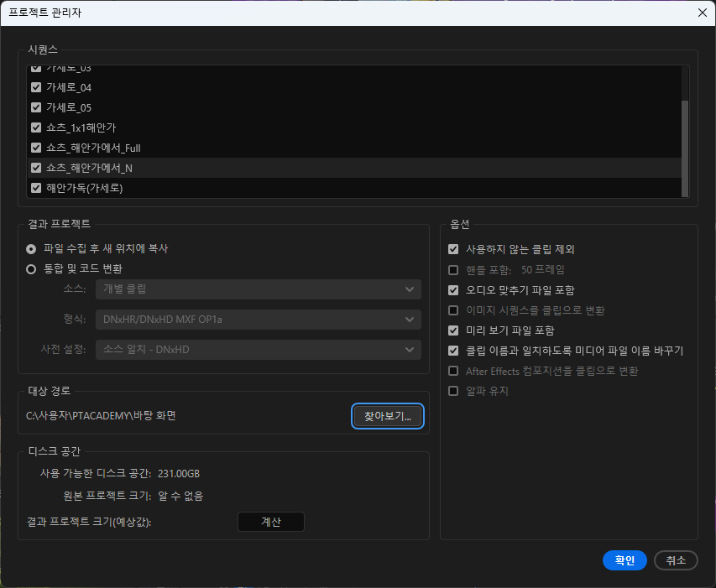Image resolution: width=716 pixels, height=588 pixels.
Task: Select the 쇼츠_해안가에서_Full sequence name
Action: coord(93,148)
